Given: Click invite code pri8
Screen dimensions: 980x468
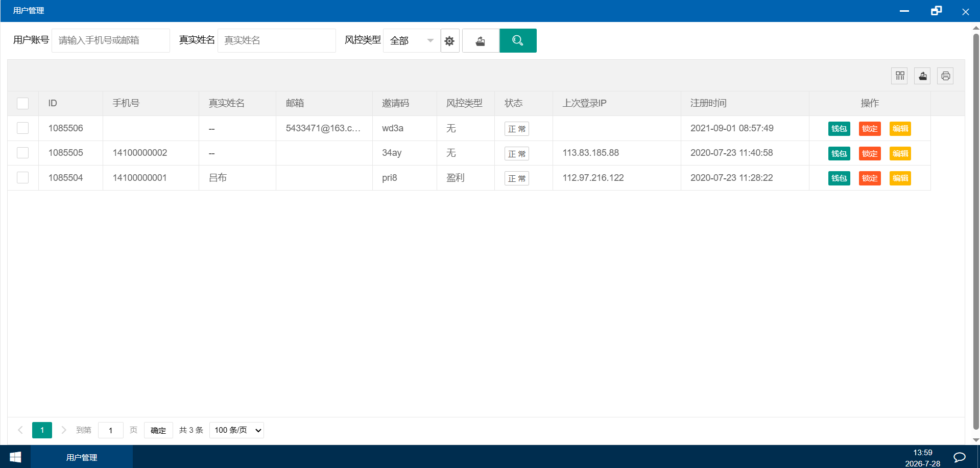Looking at the screenshot, I should tap(389, 178).
